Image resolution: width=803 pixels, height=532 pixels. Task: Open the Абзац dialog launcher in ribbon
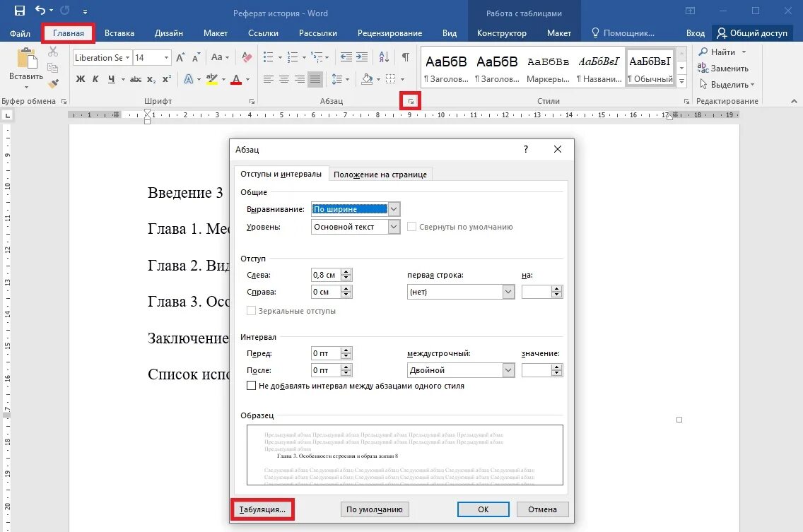coord(411,101)
